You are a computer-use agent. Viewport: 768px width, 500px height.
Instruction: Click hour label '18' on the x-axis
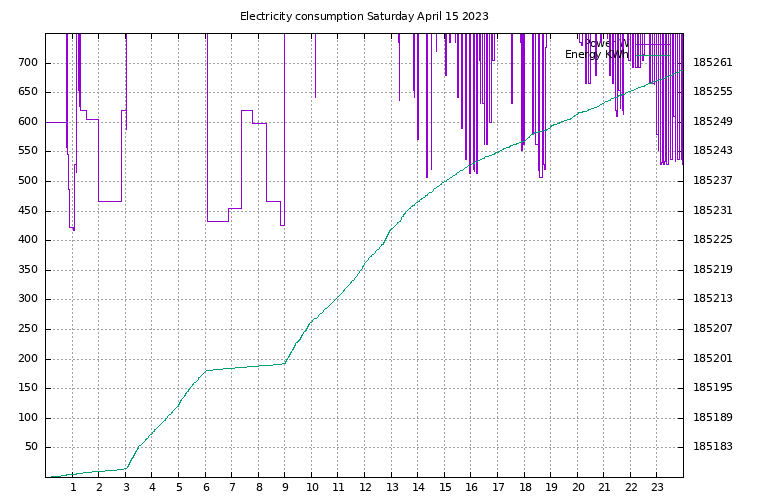525,487
